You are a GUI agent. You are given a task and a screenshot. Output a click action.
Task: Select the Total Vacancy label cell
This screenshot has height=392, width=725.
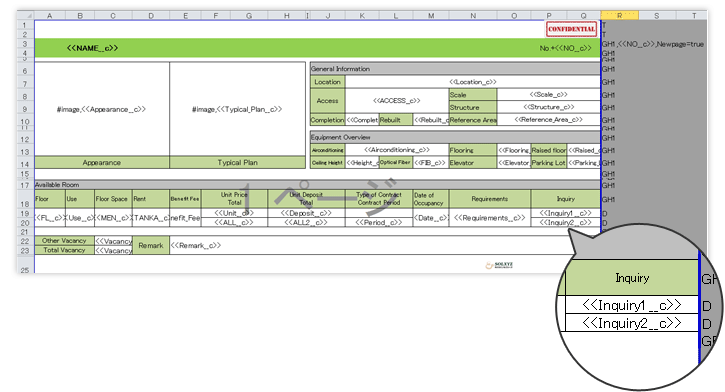click(64, 250)
